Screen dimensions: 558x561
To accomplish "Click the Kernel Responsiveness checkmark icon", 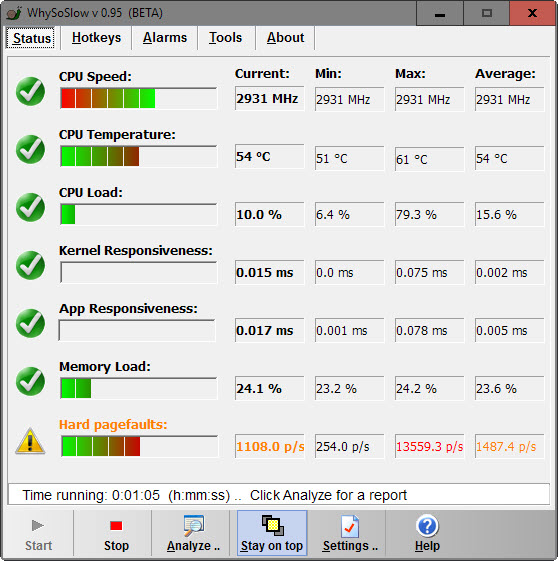I will click(x=30, y=265).
